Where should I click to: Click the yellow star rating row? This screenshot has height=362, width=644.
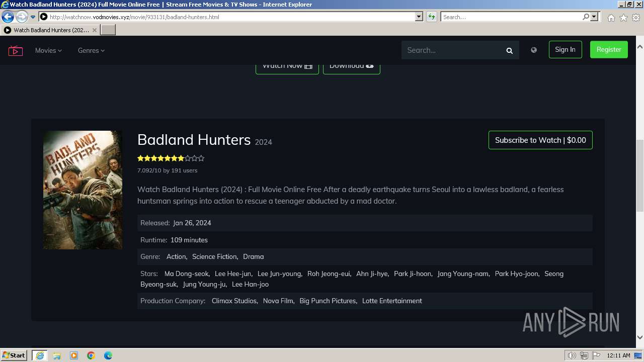click(x=171, y=158)
